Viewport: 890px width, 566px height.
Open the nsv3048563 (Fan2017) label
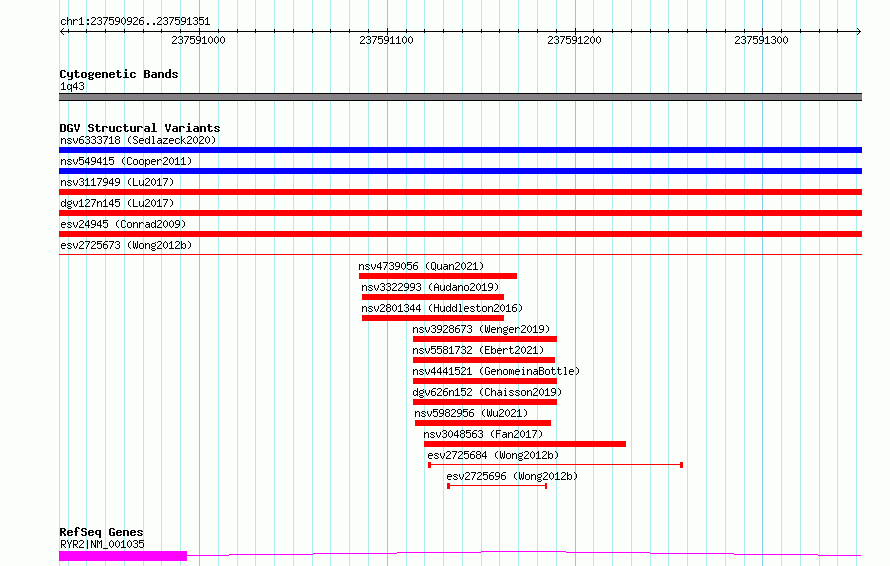[483, 434]
